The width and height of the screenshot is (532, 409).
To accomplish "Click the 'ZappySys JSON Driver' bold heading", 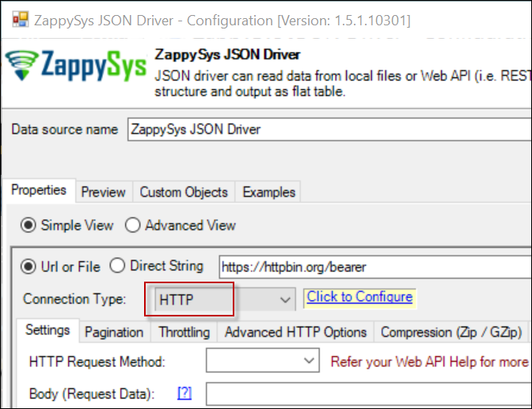I will coord(228,55).
